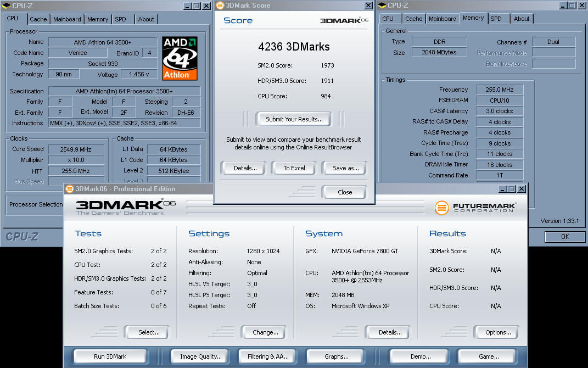Open Mainboard tab in right CPU-Z window
588x368 pixels.
pos(443,19)
